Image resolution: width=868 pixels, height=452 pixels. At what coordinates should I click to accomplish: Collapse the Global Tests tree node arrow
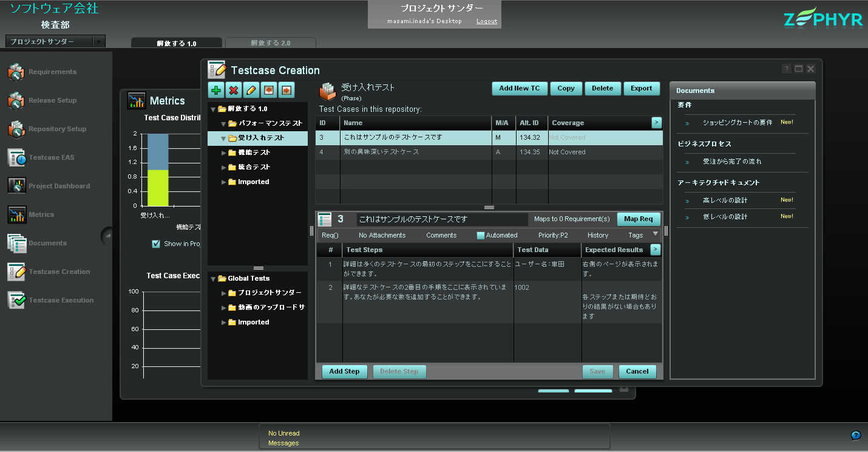(x=213, y=278)
